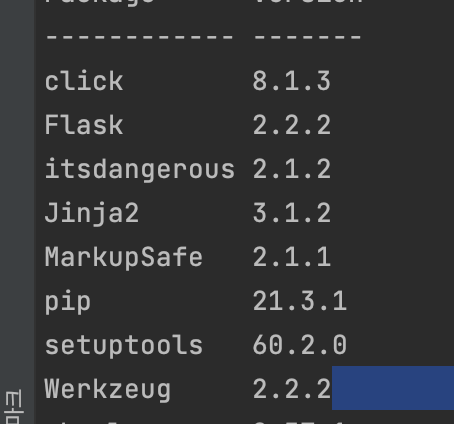Select the Jinja2 package name

92,214
